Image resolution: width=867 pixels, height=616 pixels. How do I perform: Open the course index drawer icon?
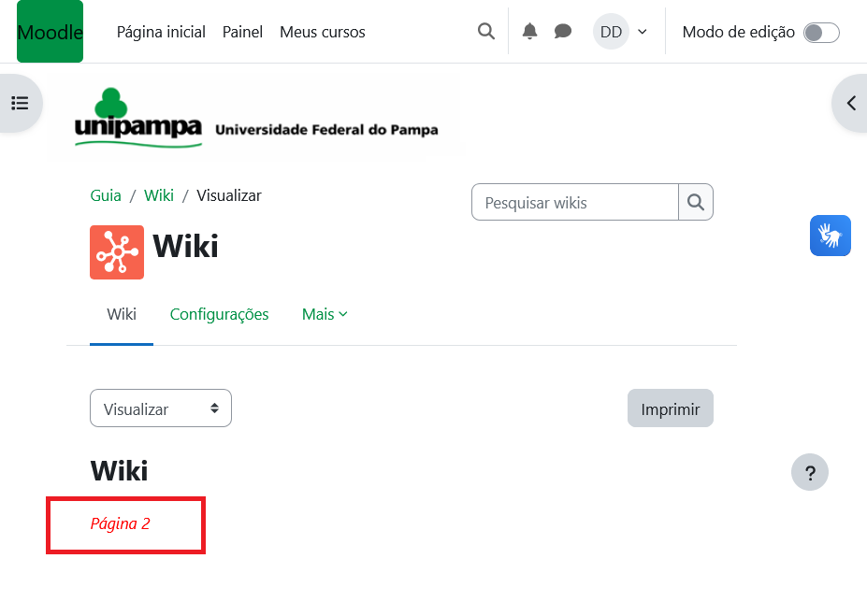coord(20,103)
